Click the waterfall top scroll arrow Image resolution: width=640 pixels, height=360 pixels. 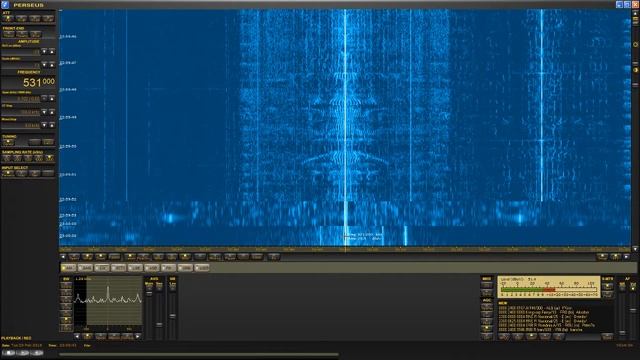pyautogui.click(x=635, y=13)
